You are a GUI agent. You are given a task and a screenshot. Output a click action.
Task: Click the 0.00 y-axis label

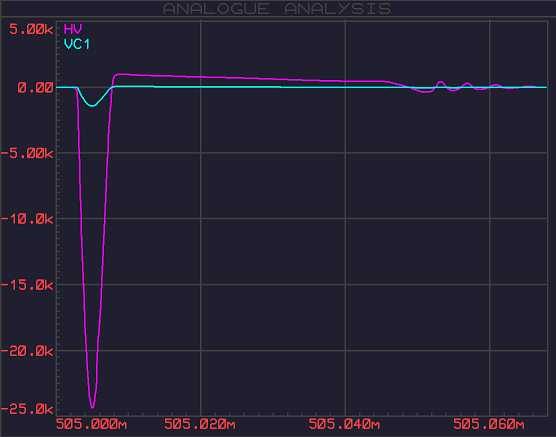tap(35, 87)
